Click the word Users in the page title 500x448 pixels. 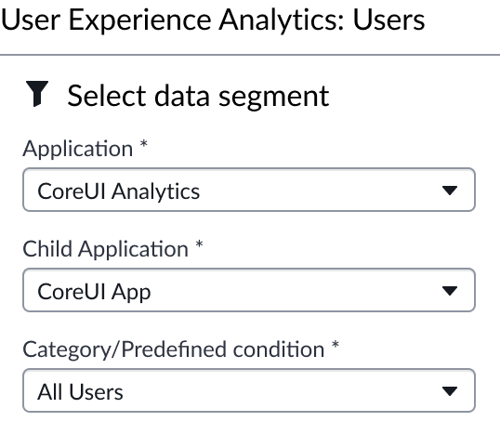(388, 20)
